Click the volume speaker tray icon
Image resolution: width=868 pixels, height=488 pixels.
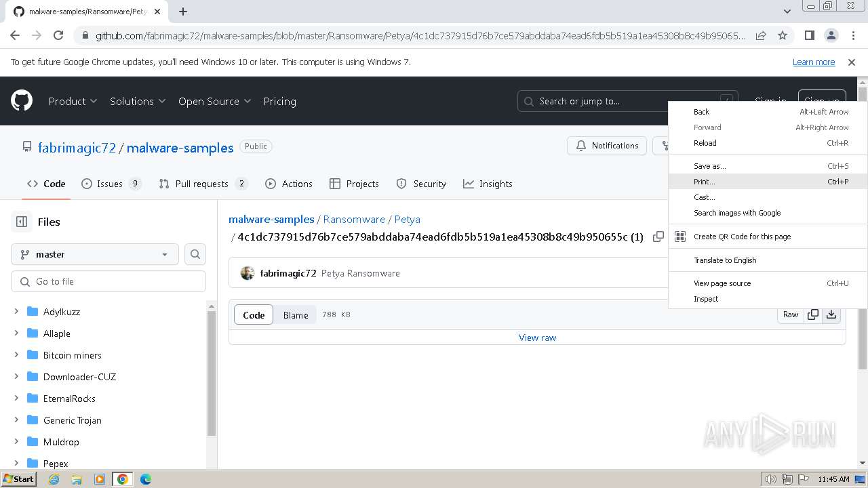pyautogui.click(x=770, y=479)
